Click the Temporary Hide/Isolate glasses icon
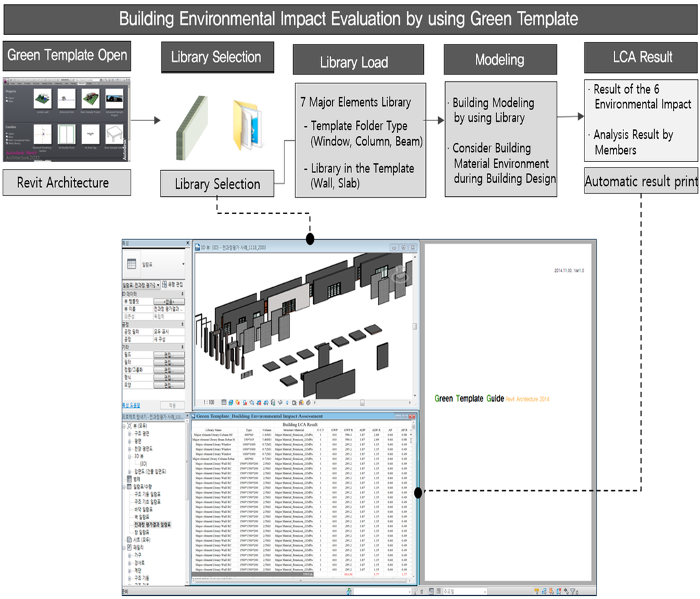 coord(281,402)
